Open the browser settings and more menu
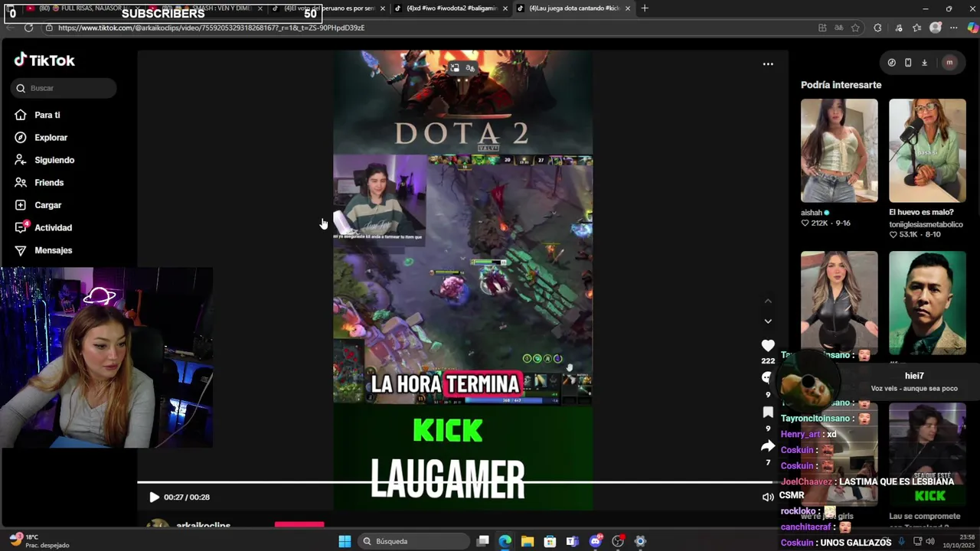This screenshot has height=551, width=980. point(954,28)
